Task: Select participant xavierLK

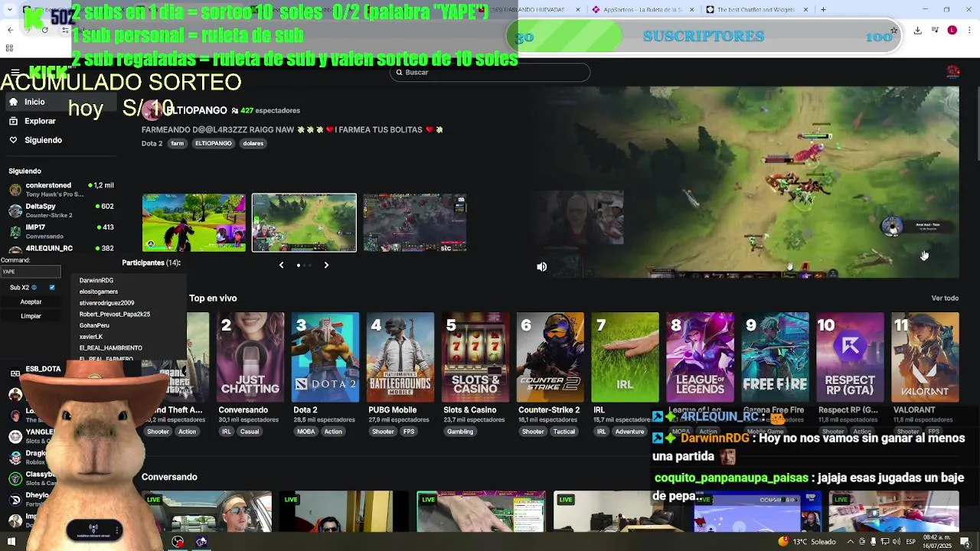Action: tap(91, 337)
